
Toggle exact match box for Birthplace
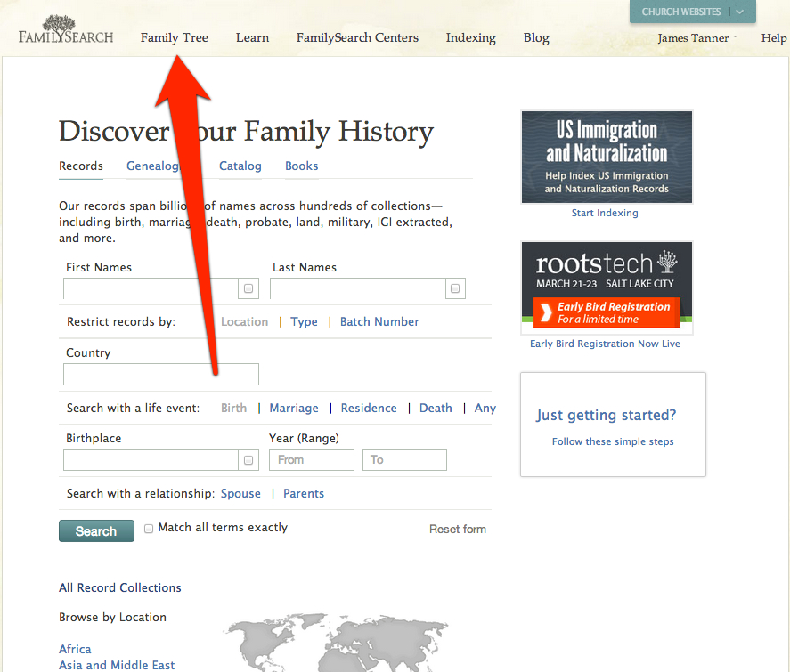click(x=248, y=460)
